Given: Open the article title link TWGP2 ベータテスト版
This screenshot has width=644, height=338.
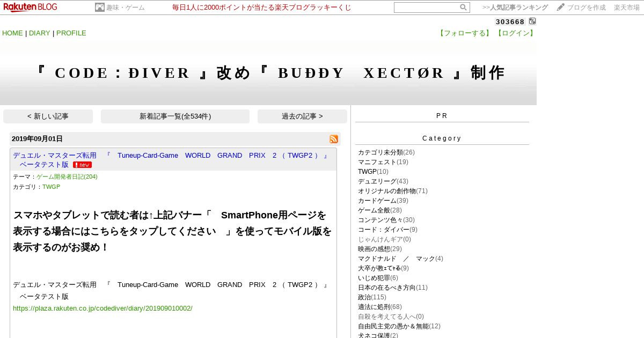Looking at the screenshot, I should click(x=171, y=160).
